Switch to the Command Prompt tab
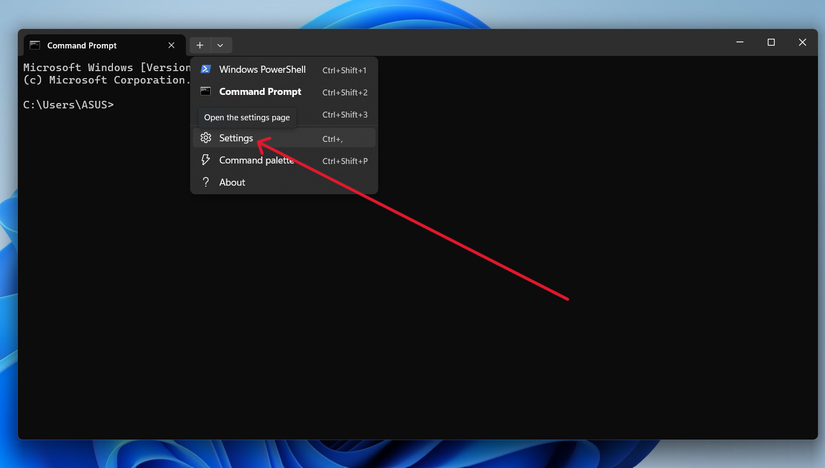Viewport: 825px width, 468px height. click(90, 45)
